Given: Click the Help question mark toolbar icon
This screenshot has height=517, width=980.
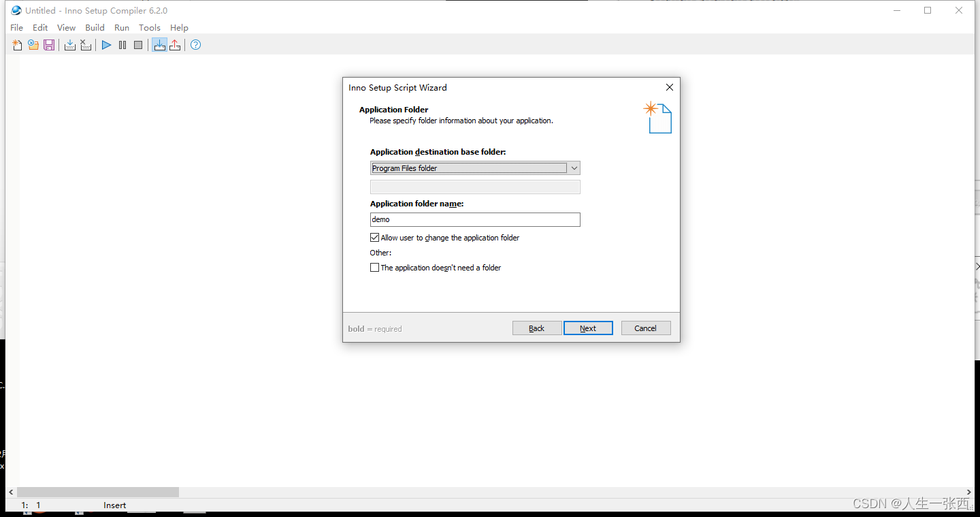Looking at the screenshot, I should point(195,45).
